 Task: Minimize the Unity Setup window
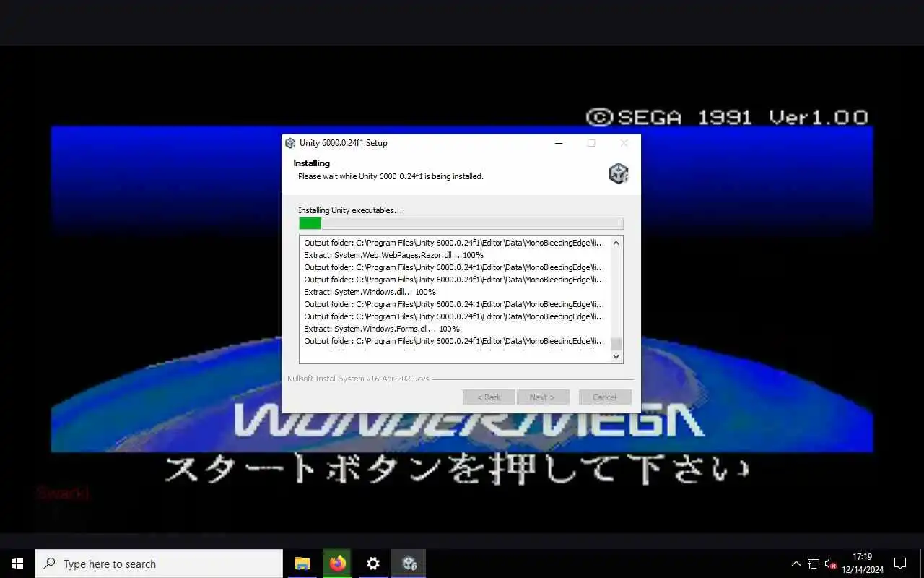click(558, 143)
